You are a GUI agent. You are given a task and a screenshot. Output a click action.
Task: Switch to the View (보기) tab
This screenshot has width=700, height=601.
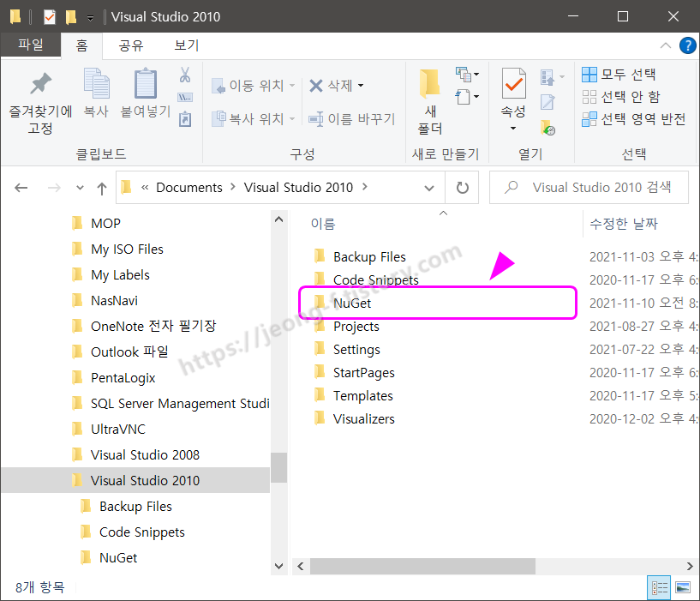(x=187, y=45)
